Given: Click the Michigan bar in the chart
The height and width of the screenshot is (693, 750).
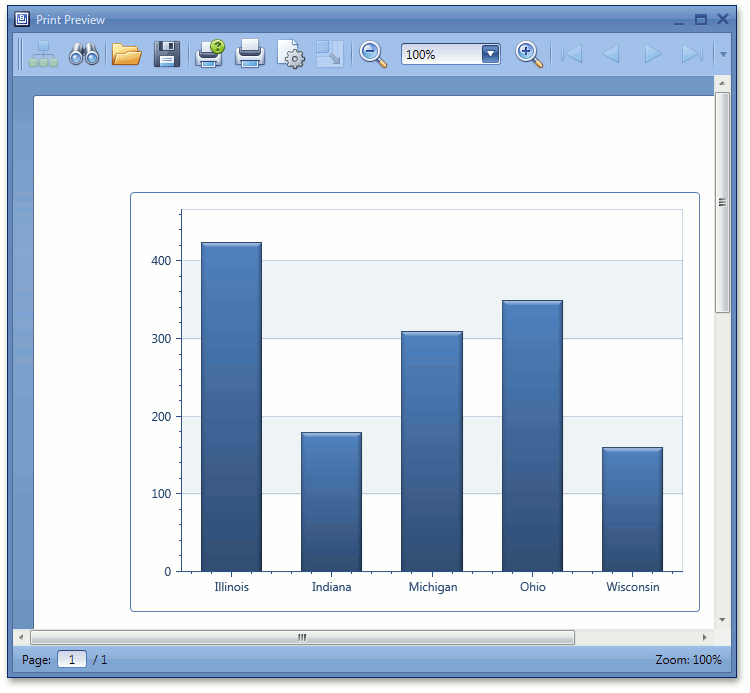Looking at the screenshot, I should pyautogui.click(x=432, y=451).
